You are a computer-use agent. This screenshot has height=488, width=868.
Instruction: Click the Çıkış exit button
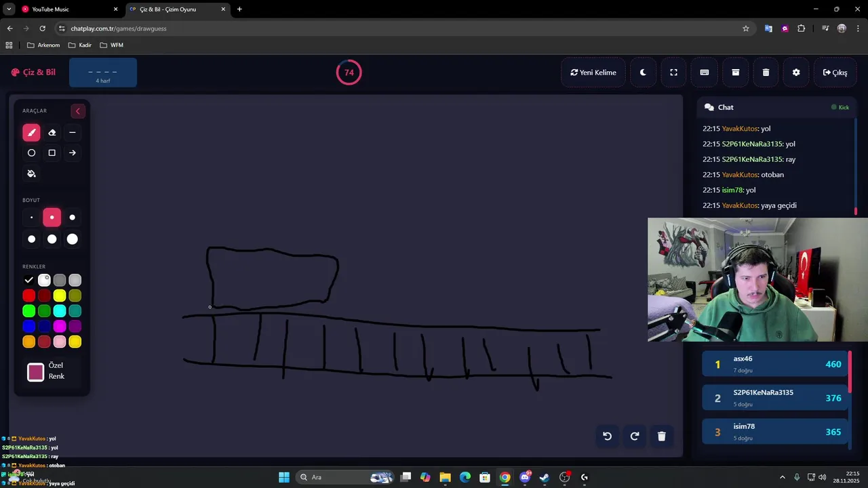(x=835, y=73)
